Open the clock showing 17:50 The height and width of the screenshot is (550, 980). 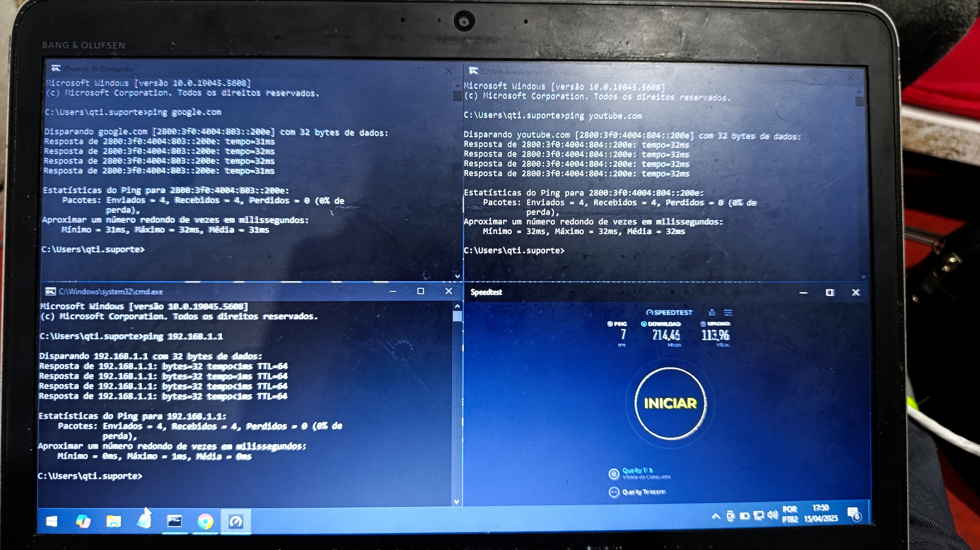pyautogui.click(x=821, y=513)
